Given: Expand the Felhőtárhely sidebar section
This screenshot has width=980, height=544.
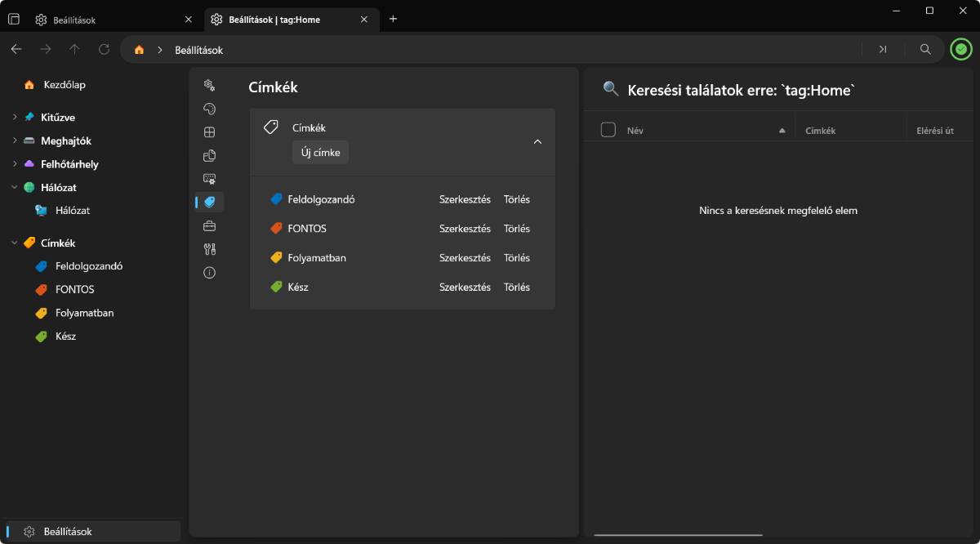Looking at the screenshot, I should pyautogui.click(x=15, y=164).
